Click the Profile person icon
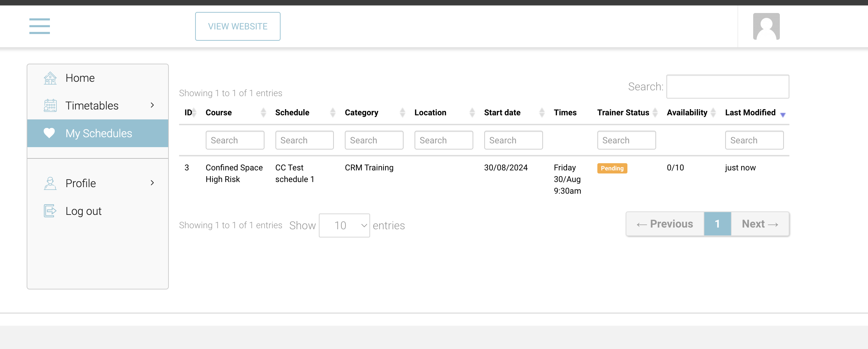Viewport: 868px width, 349px height. (50, 183)
